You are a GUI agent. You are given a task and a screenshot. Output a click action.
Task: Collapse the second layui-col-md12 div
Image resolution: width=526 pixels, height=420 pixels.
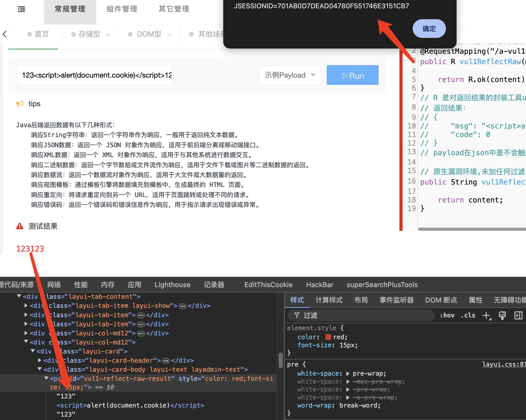26,342
